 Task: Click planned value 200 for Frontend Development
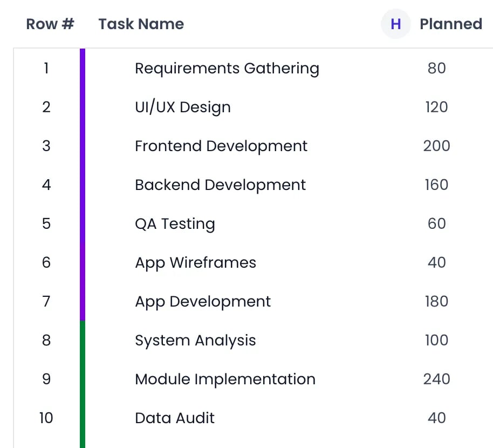pyautogui.click(x=437, y=146)
